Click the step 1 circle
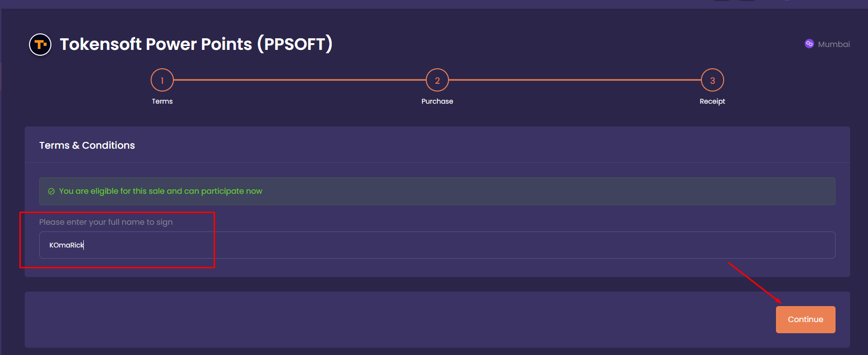 162,80
